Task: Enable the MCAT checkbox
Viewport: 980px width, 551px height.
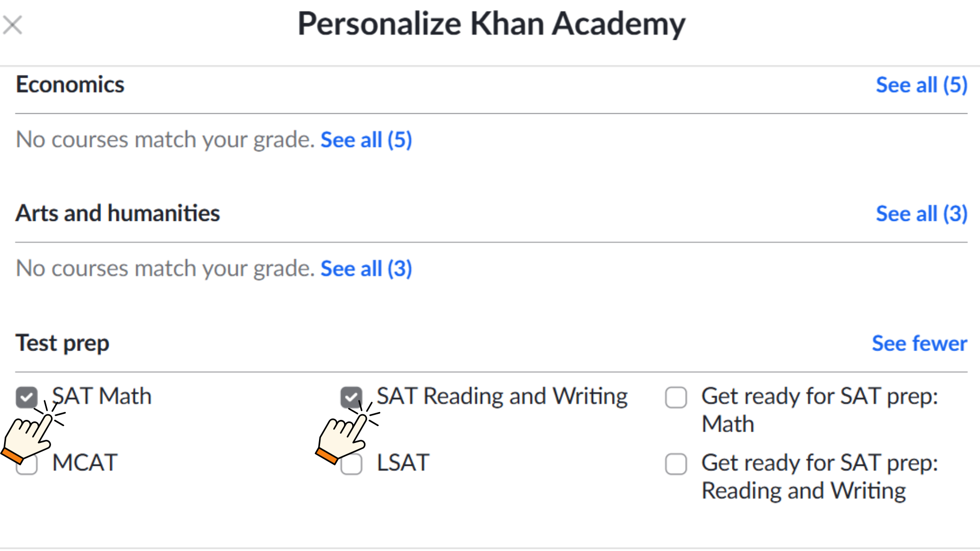Action: (27, 464)
